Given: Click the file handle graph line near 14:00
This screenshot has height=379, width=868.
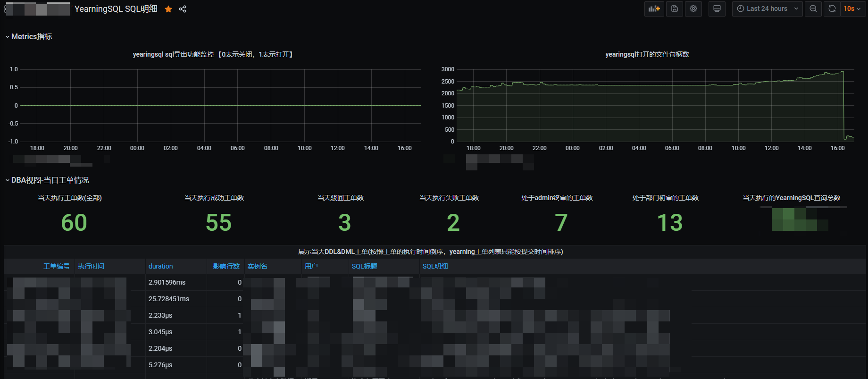Looking at the screenshot, I should click(x=805, y=77).
